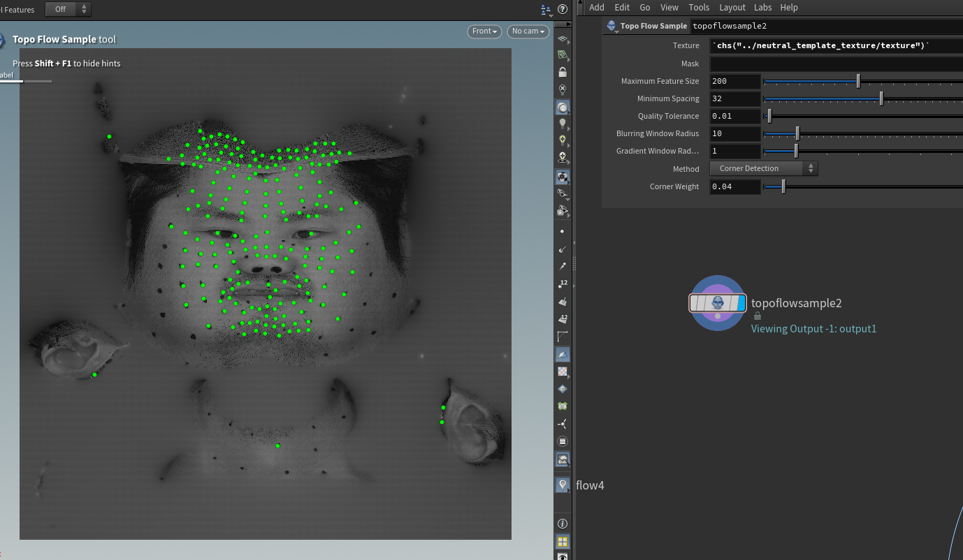Click the empty Mask input field
Screen dimensions: 963x560
pyautogui.click(x=836, y=64)
